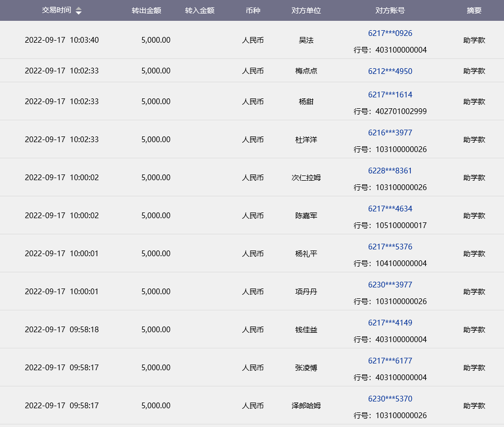Image resolution: width=504 pixels, height=427 pixels.
Task: Open account 6216***3977 for 杜洋洋
Action: [x=390, y=133]
